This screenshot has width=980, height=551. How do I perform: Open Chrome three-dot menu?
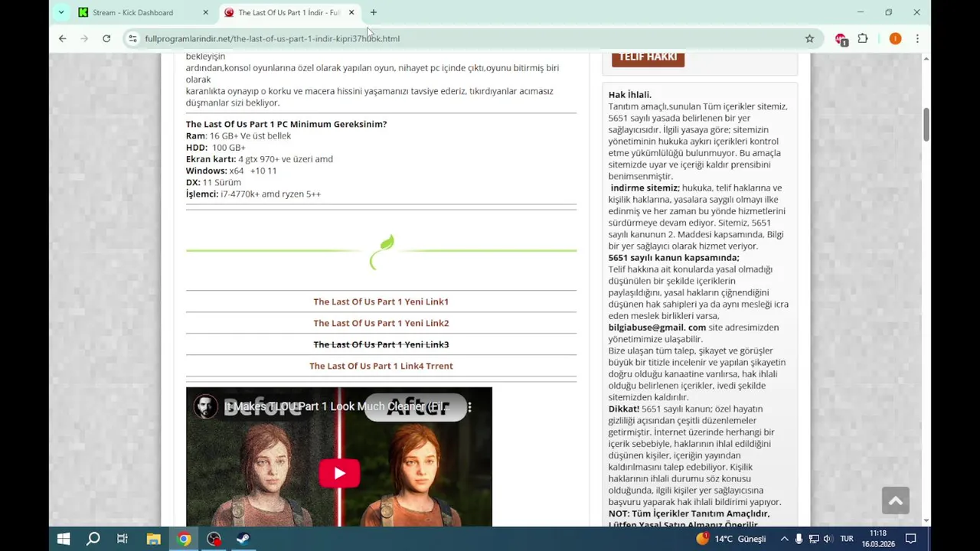(x=917, y=38)
